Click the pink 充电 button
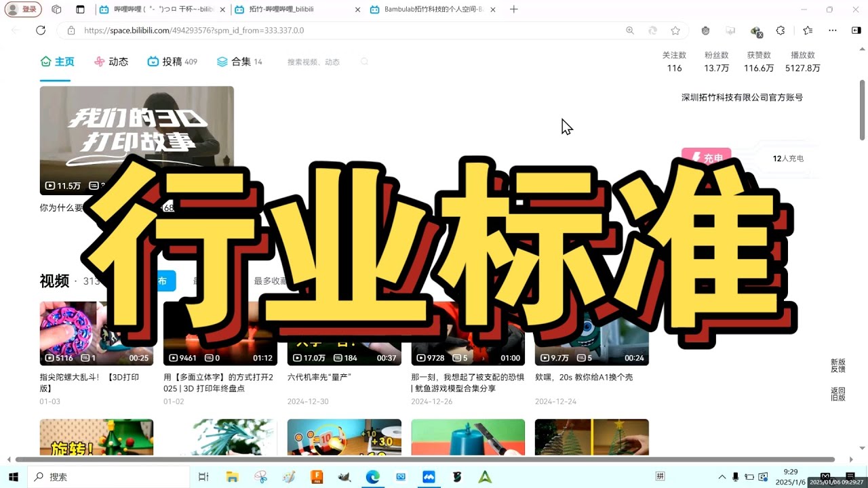868x488 pixels. tap(706, 158)
